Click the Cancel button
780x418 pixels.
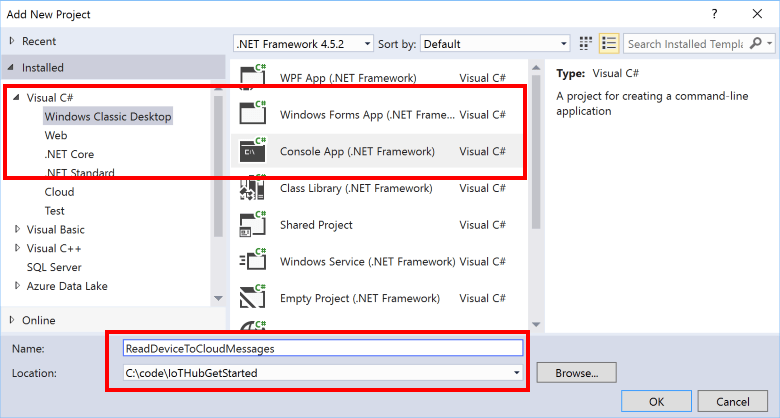733,401
